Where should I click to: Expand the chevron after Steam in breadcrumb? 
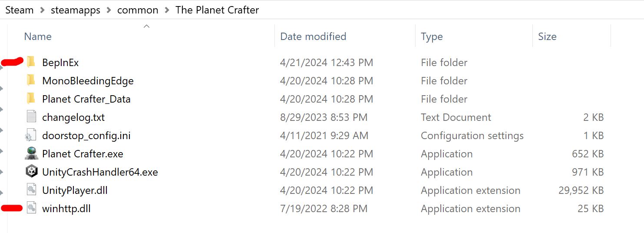(42, 10)
